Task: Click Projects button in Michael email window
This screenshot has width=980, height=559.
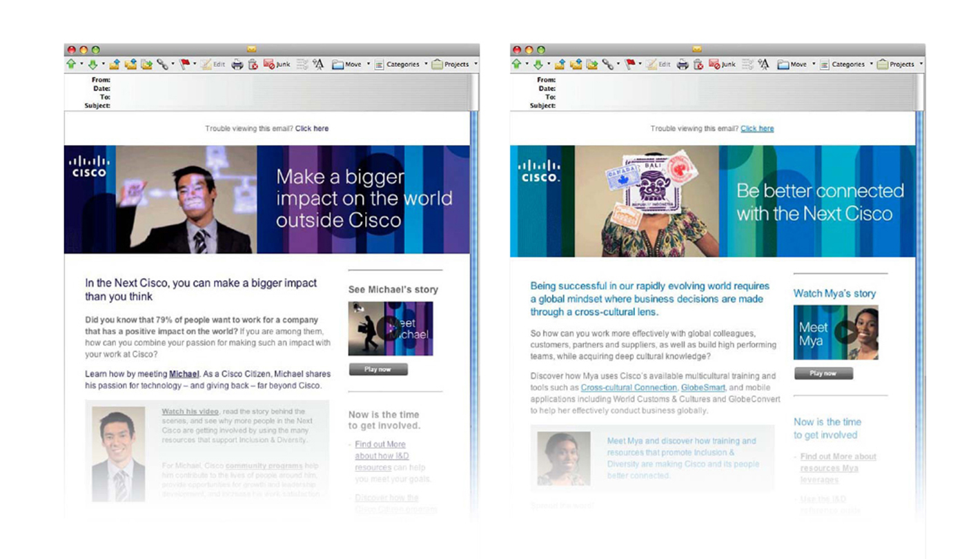Action: click(451, 64)
